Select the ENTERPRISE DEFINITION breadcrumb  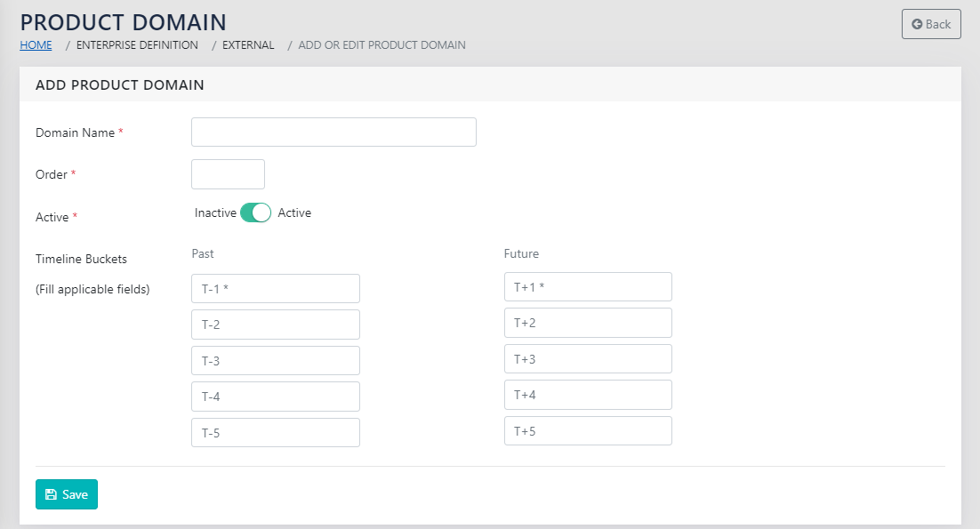137,44
